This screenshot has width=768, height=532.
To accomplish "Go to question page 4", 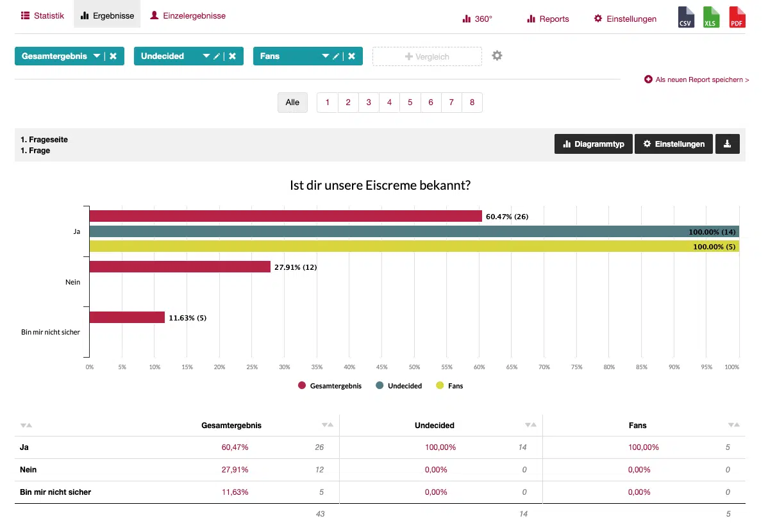I will pos(389,103).
